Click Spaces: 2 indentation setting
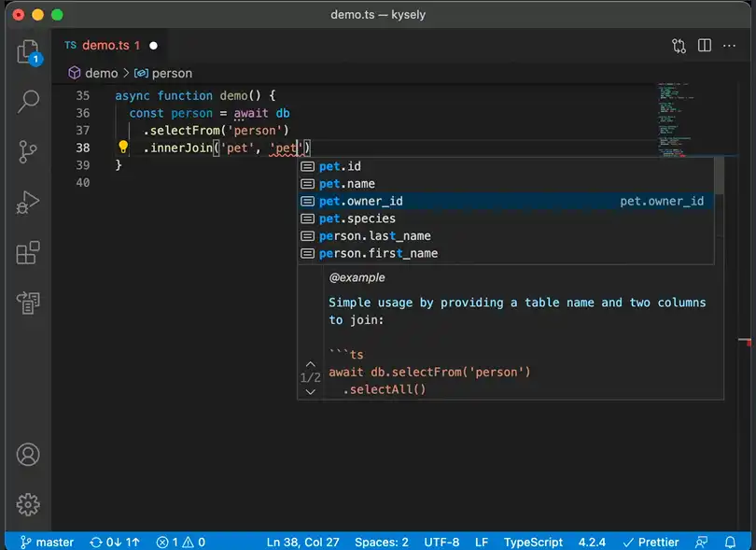The image size is (756, 550). [x=382, y=543]
